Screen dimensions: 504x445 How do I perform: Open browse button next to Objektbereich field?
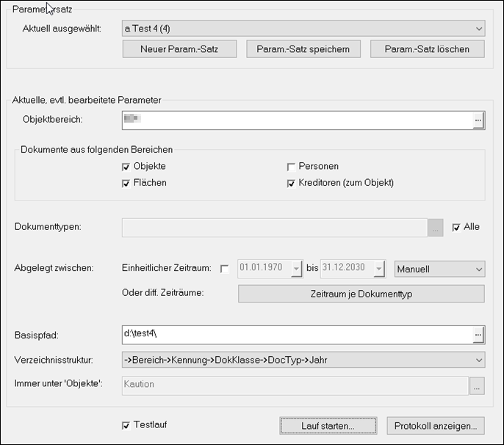(478, 120)
